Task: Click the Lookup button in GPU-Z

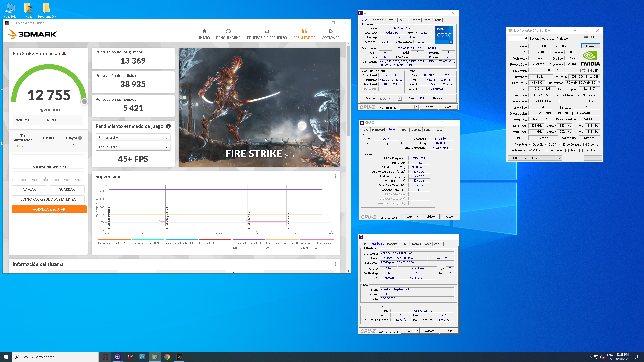Action: coord(590,46)
